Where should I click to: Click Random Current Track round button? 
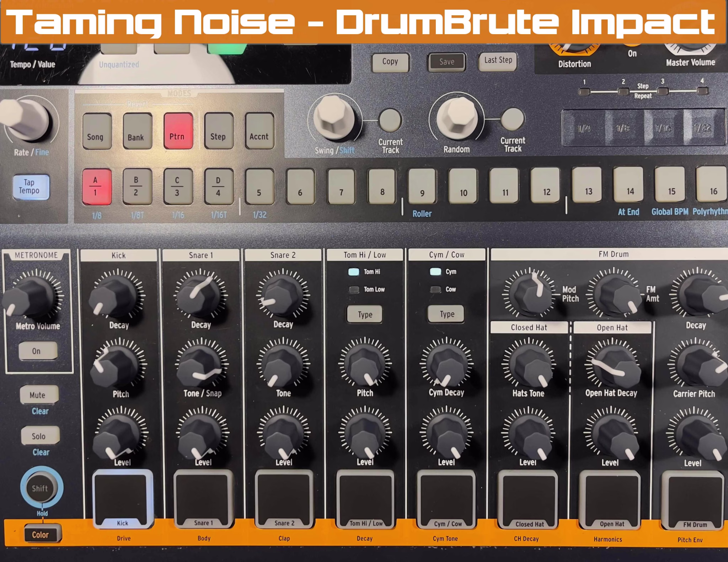[512, 119]
